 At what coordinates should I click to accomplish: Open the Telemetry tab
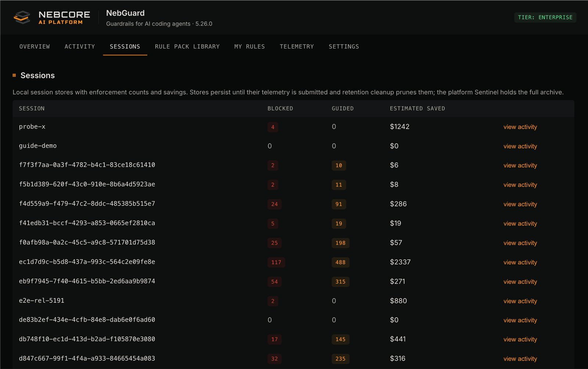(297, 47)
